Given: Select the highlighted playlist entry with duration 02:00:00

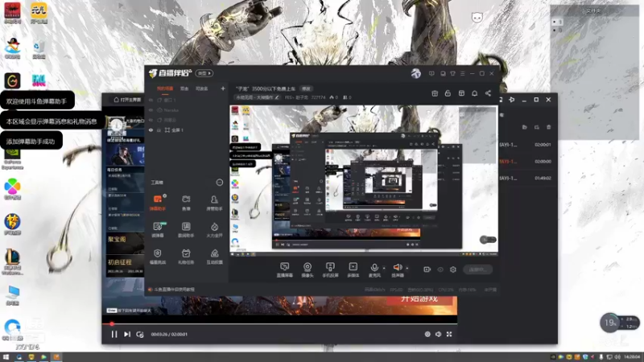Looking at the screenshot, I should tap(527, 162).
